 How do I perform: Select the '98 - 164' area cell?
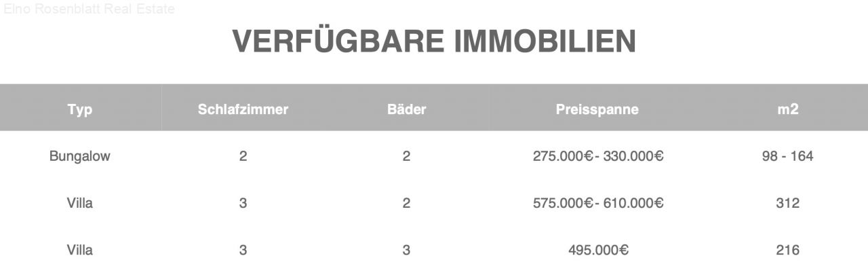tap(787, 156)
